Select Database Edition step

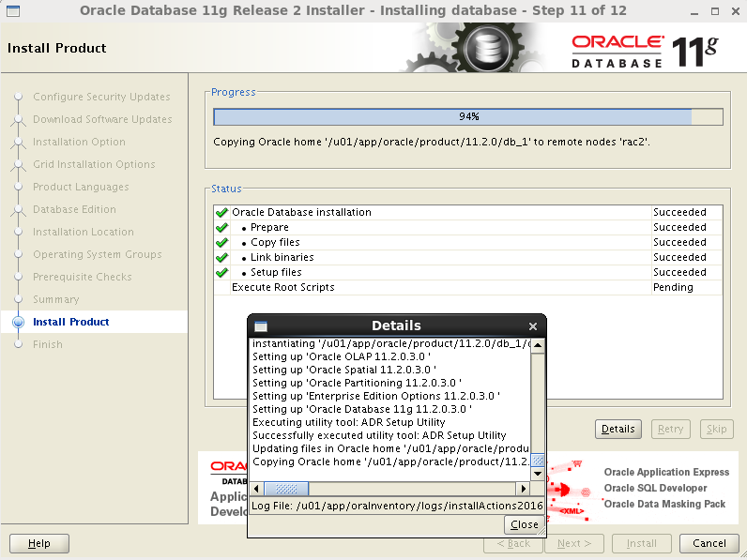pyautogui.click(x=74, y=209)
